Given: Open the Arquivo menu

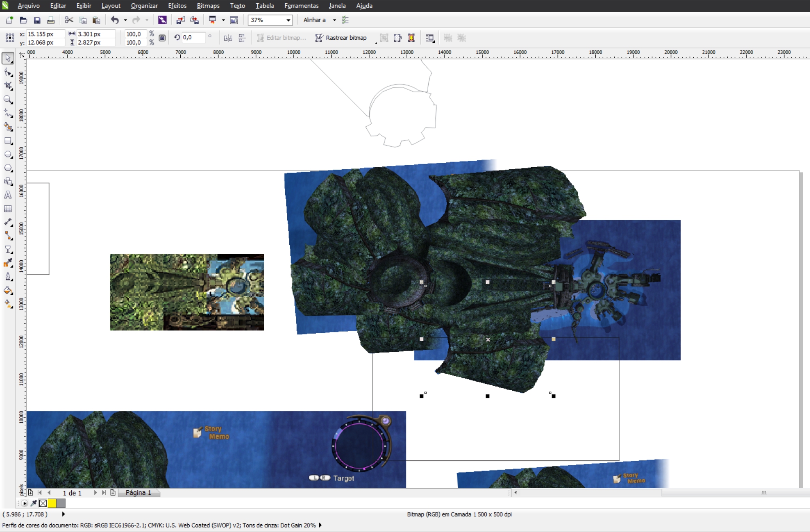Looking at the screenshot, I should pos(29,6).
